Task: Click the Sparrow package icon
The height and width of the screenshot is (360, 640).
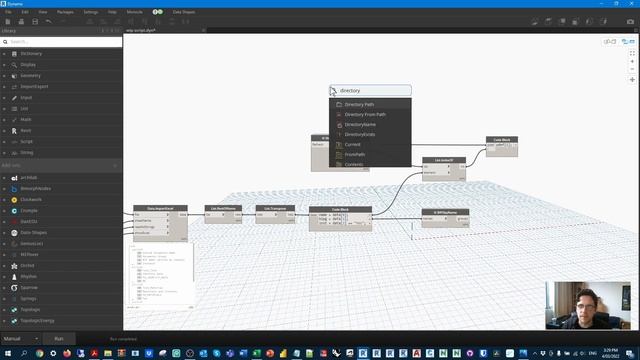Action: coord(14,288)
